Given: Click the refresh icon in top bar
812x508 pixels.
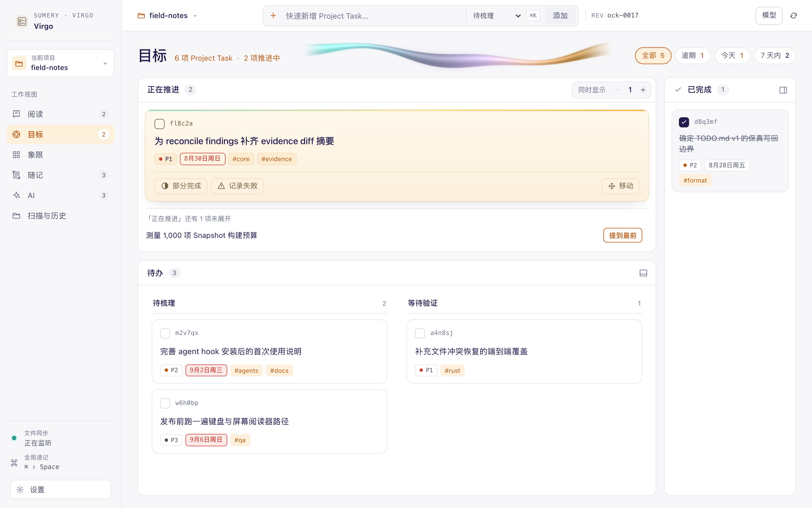Looking at the screenshot, I should (x=794, y=16).
